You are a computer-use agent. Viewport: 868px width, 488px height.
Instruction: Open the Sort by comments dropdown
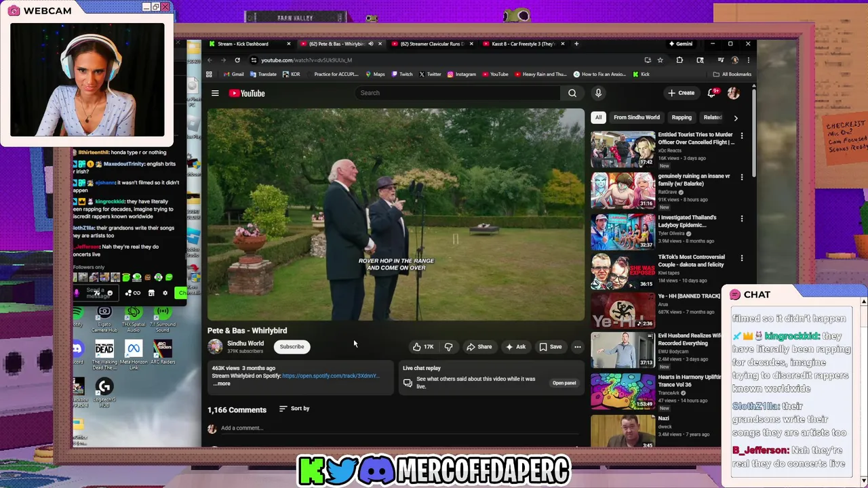pyautogui.click(x=294, y=409)
